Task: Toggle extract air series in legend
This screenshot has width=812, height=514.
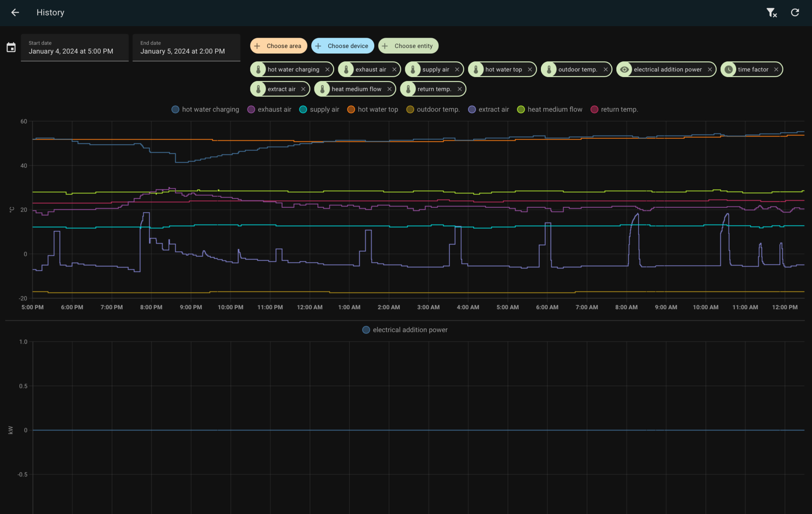Action: [x=489, y=109]
